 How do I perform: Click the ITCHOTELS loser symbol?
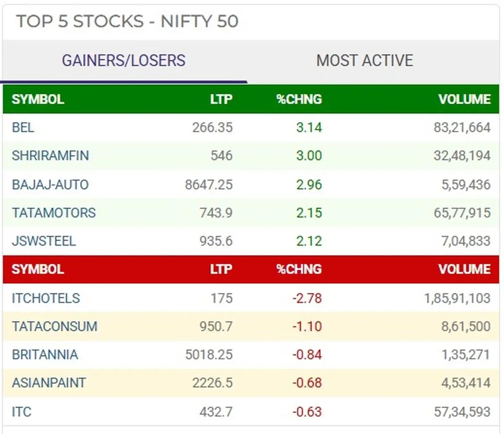click(x=45, y=298)
